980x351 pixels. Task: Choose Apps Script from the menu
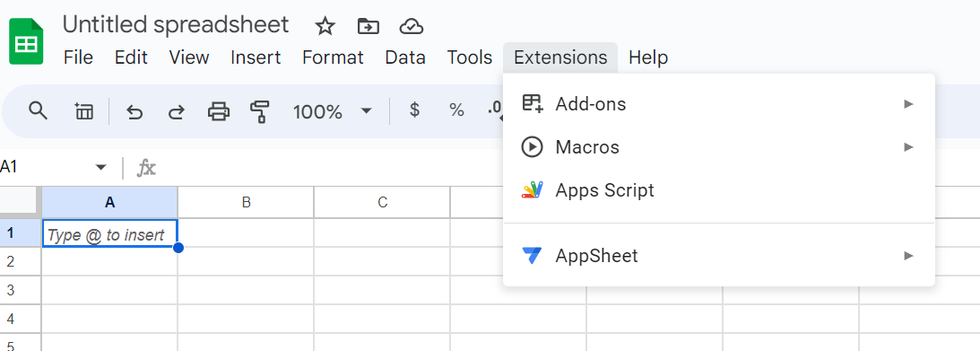click(x=719, y=190)
